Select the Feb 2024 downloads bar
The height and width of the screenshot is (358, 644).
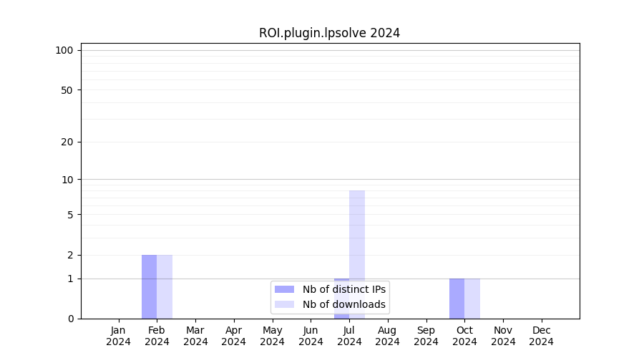coord(165,286)
